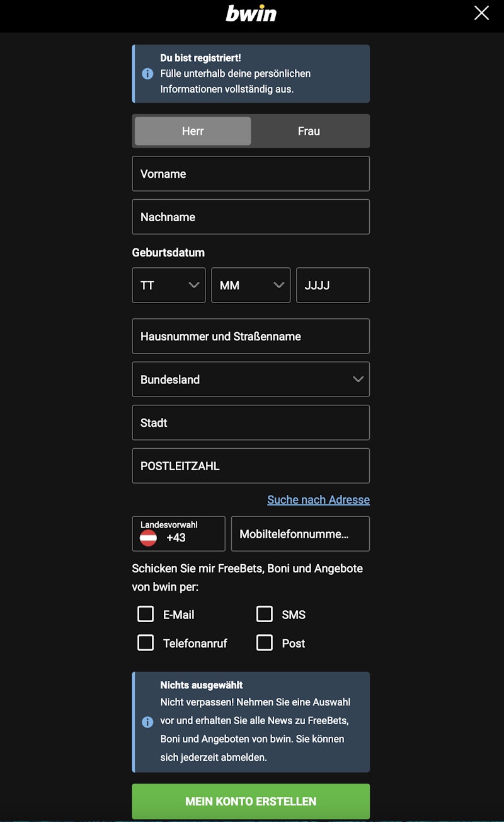The height and width of the screenshot is (822, 504).
Task: Open the Bundesland dropdown
Action: pyautogui.click(x=251, y=379)
